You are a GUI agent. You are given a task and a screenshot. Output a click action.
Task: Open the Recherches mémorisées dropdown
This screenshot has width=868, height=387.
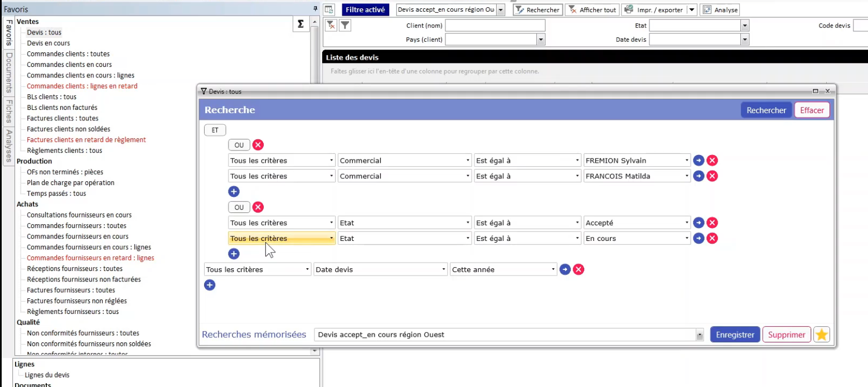[700, 335]
